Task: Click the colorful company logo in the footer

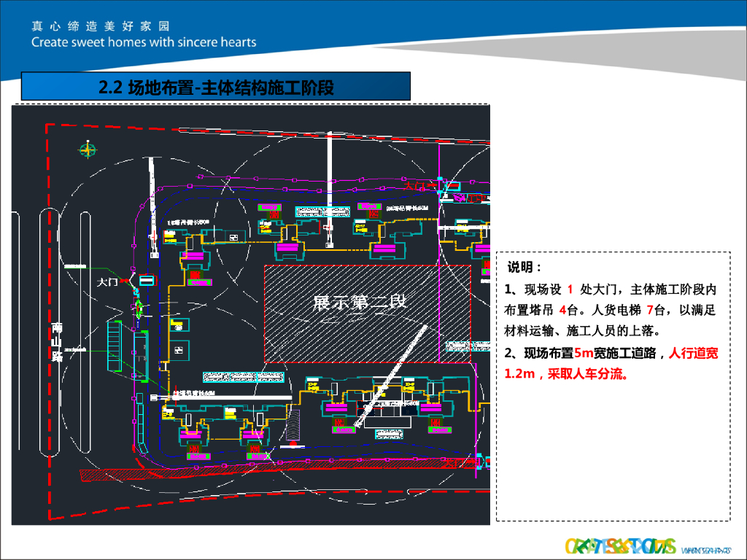Action: (x=620, y=545)
